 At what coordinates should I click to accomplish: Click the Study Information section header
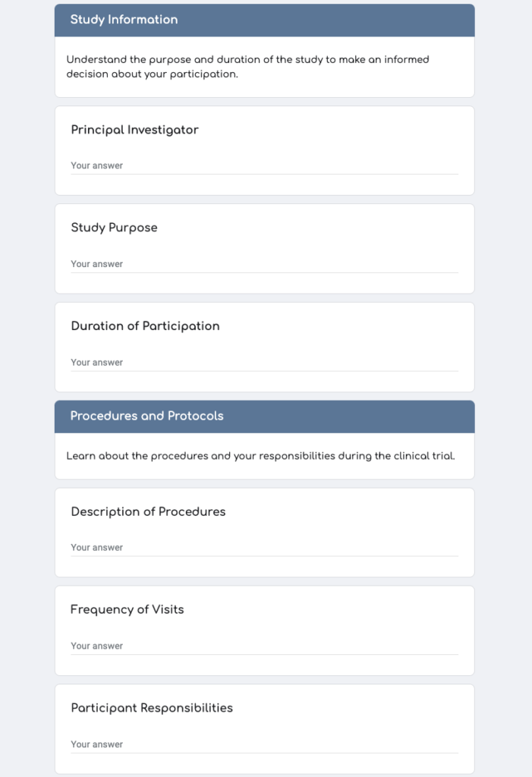[264, 20]
